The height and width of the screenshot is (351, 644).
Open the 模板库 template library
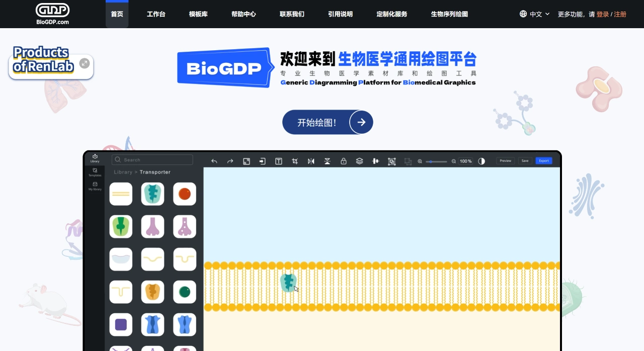coord(198,14)
